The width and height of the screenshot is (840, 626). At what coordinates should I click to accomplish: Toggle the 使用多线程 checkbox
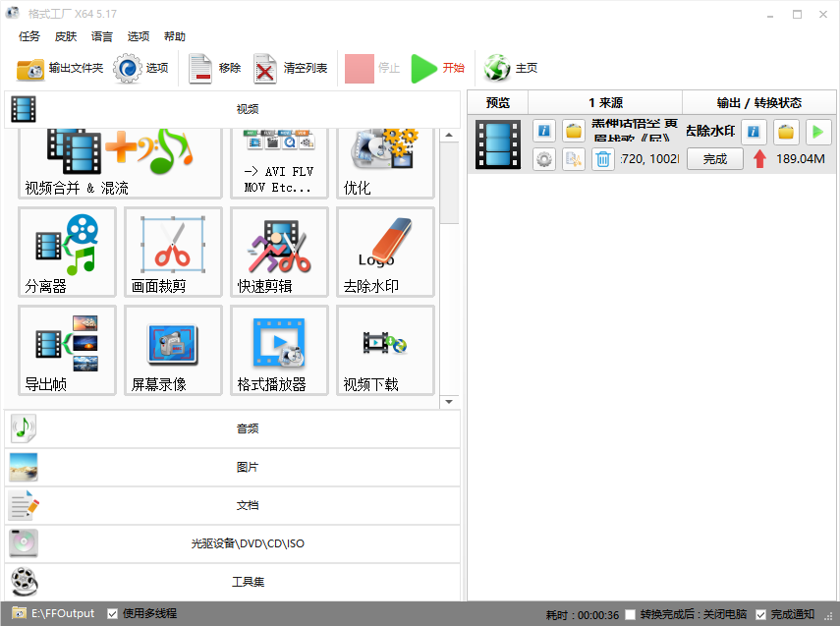(x=113, y=613)
